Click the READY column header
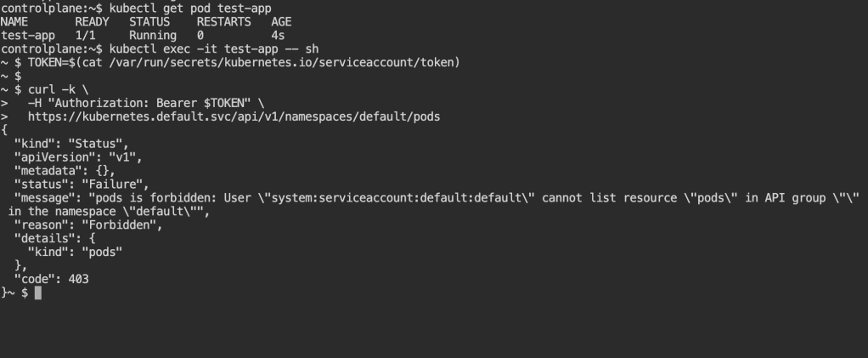This screenshot has height=358, width=868. pyautogui.click(x=92, y=22)
